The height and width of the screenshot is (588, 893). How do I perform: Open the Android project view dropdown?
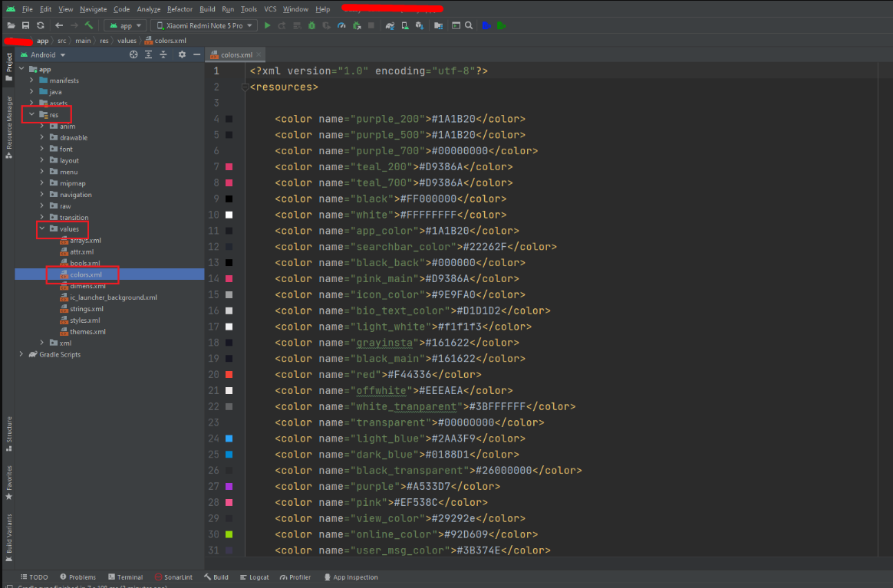tap(47, 54)
